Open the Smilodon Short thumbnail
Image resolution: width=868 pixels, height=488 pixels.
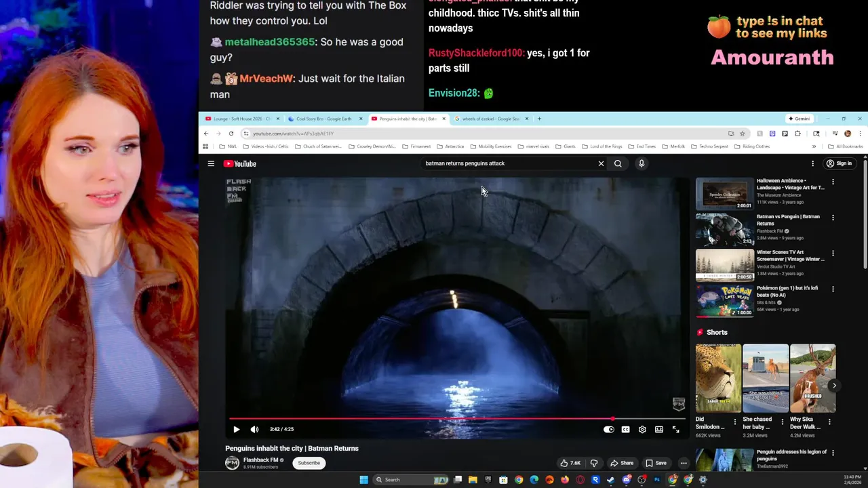(718, 378)
